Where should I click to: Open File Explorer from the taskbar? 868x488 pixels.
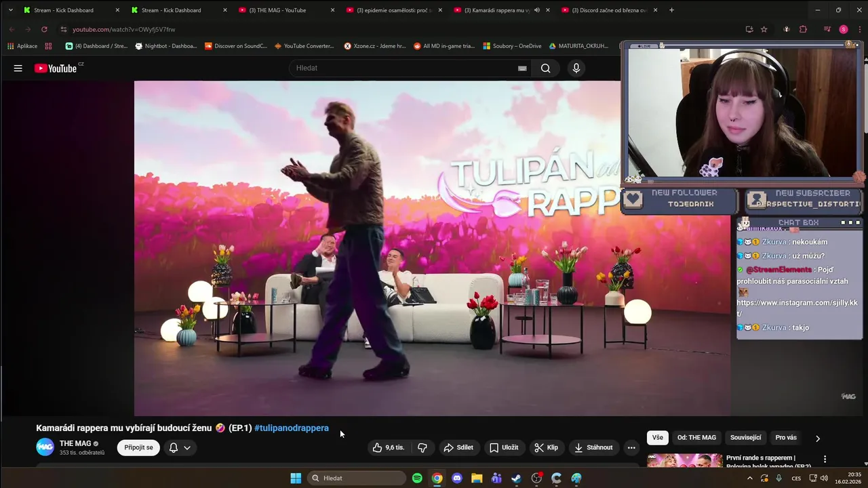click(x=477, y=478)
